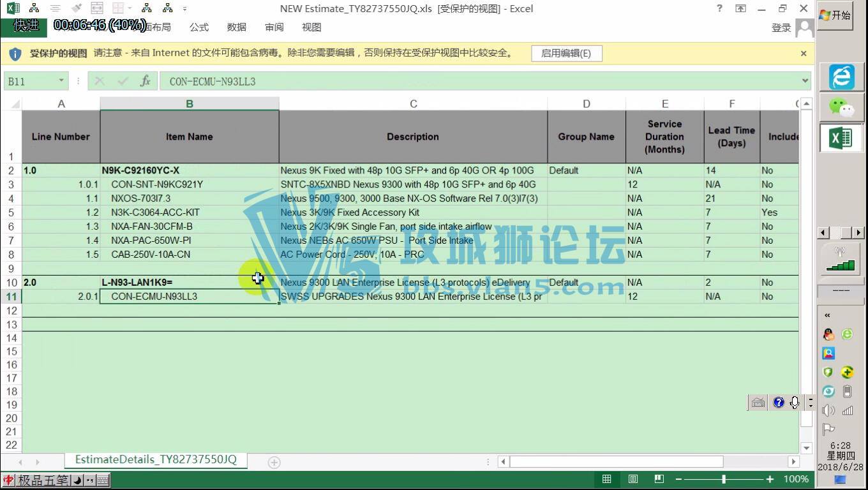This screenshot has width=868, height=490.
Task: Click the AC Power Cord description cell
Action: point(413,255)
